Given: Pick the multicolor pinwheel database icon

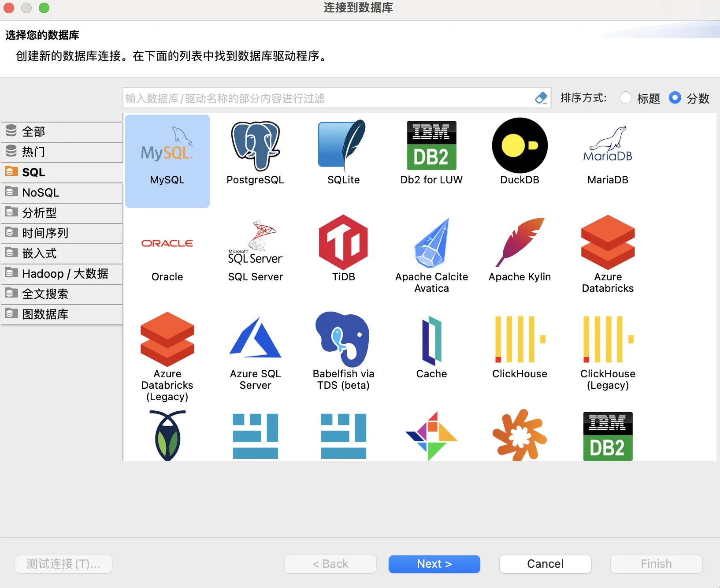Looking at the screenshot, I should pos(432,435).
